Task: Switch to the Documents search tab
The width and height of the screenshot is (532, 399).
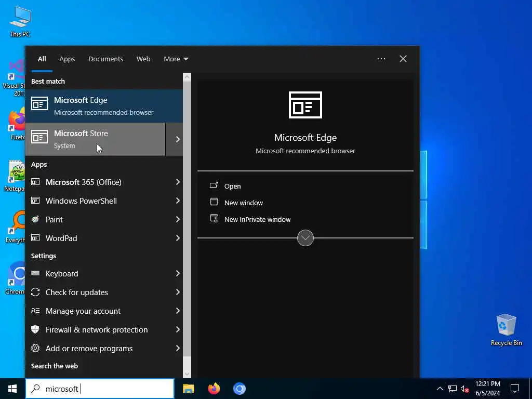Action: (x=105, y=59)
